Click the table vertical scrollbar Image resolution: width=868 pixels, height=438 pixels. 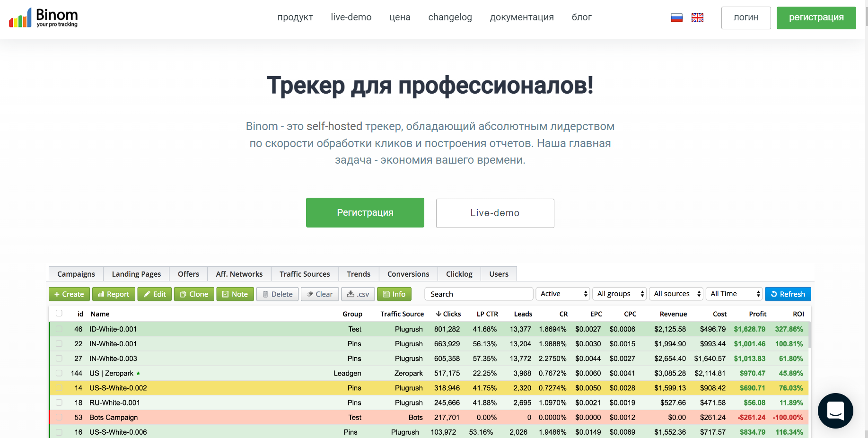pyautogui.click(x=810, y=335)
